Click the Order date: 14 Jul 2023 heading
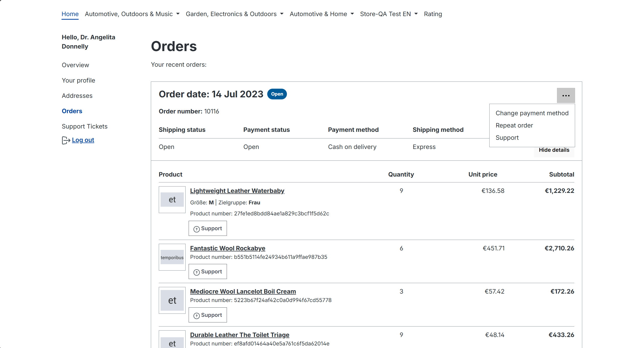 pyautogui.click(x=211, y=94)
